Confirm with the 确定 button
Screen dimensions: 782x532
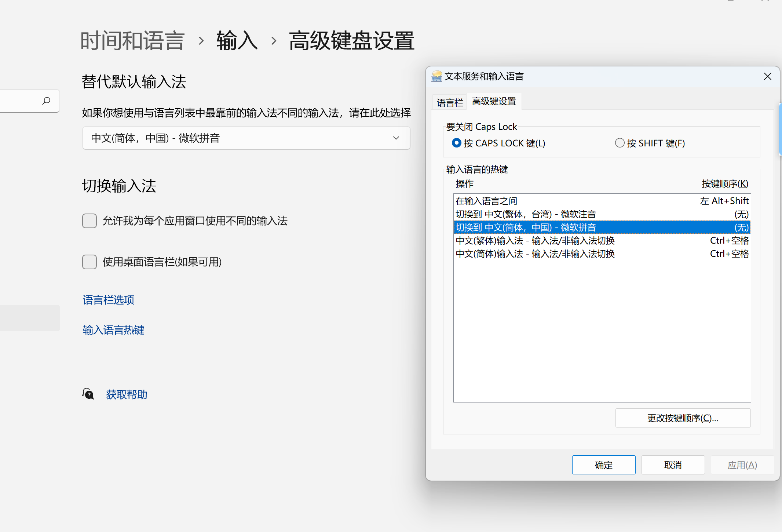tap(604, 465)
